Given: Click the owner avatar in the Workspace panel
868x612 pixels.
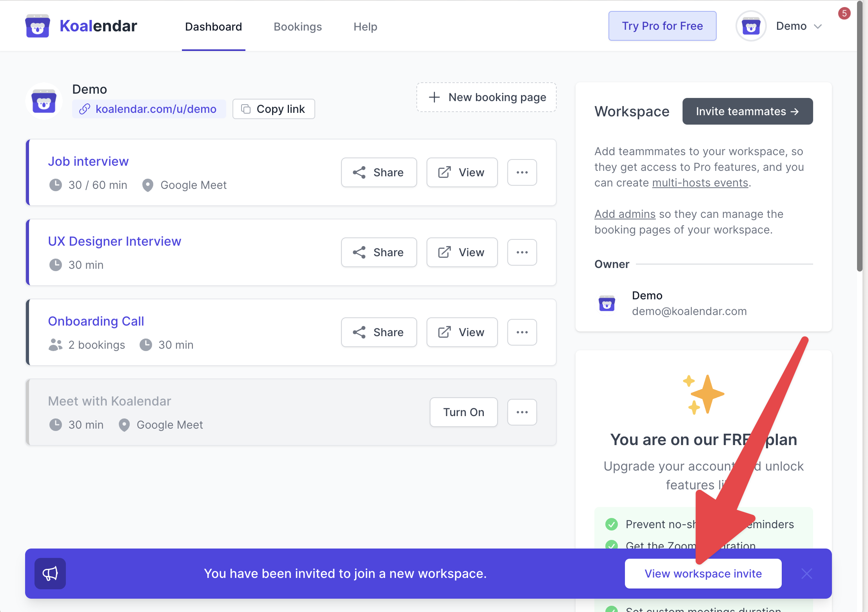Looking at the screenshot, I should [x=607, y=303].
